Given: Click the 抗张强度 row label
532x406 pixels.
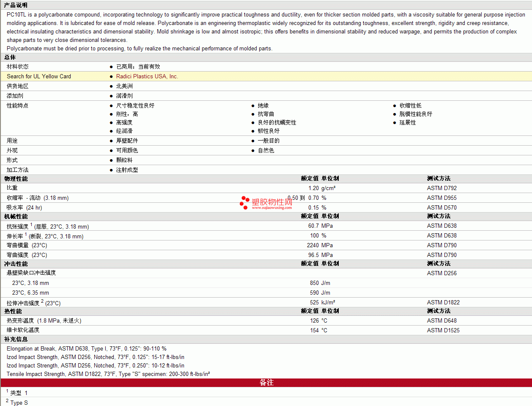Looking at the screenshot, I should [x=48, y=226].
